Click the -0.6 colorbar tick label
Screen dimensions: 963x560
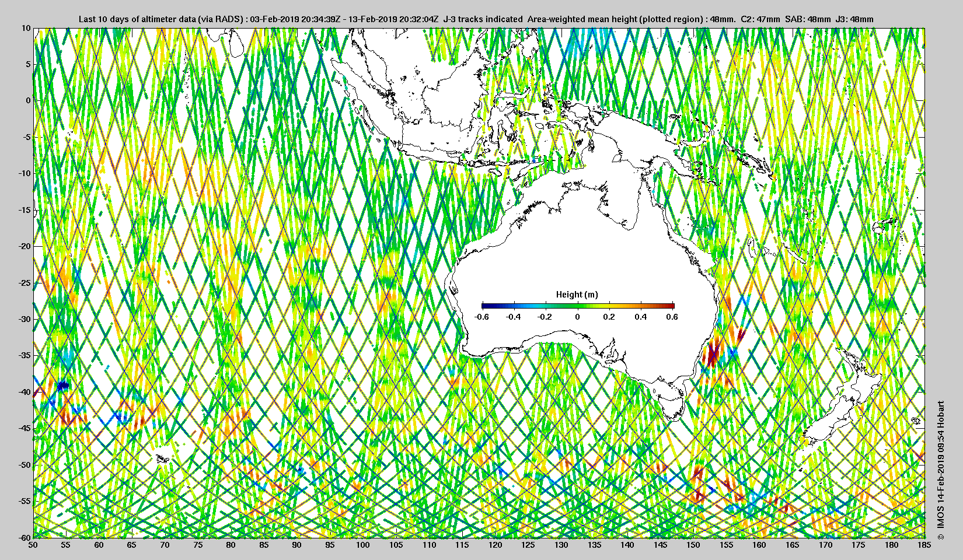point(481,317)
